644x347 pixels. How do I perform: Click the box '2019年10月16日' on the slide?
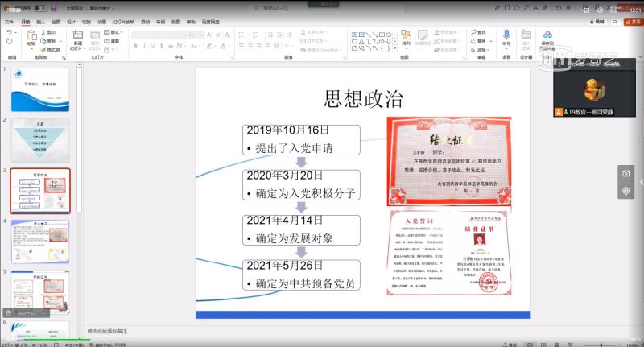(x=301, y=140)
